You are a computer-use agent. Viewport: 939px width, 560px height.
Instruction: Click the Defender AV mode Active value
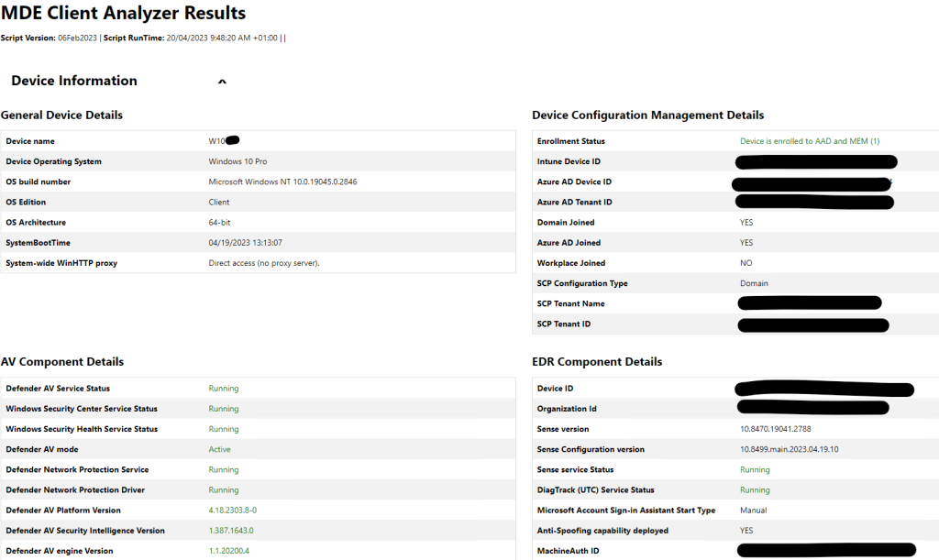click(220, 449)
